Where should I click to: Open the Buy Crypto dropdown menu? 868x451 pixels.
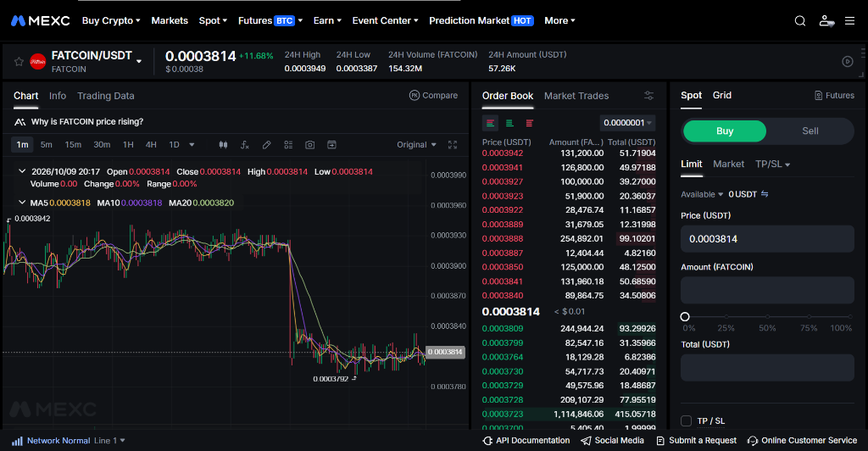[x=111, y=21]
